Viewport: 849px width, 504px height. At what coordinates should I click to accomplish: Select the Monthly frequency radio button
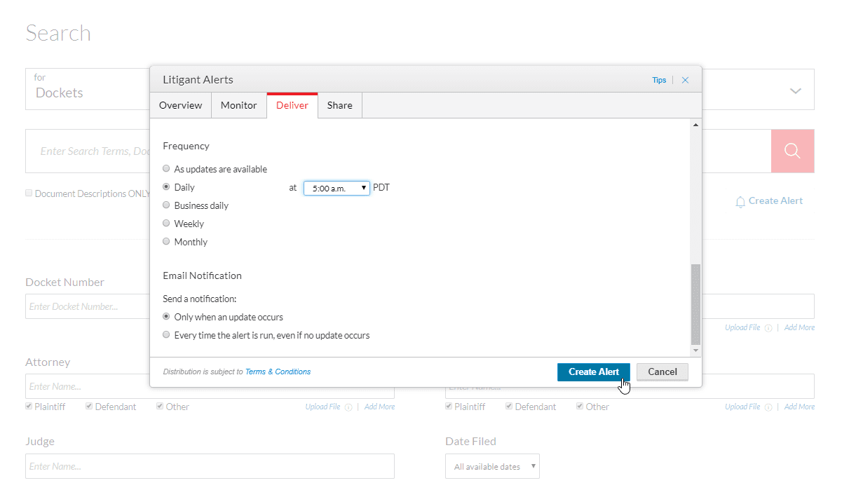(x=166, y=242)
